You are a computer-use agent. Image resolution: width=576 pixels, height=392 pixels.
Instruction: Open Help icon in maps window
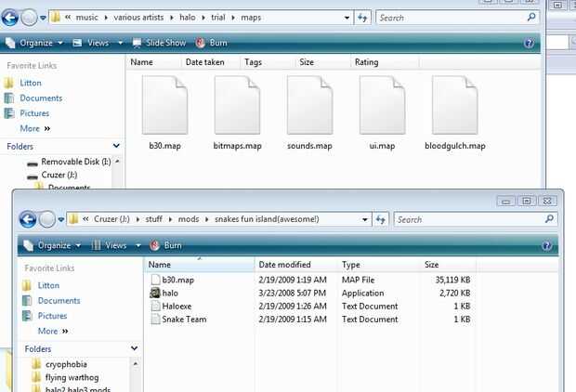(529, 44)
